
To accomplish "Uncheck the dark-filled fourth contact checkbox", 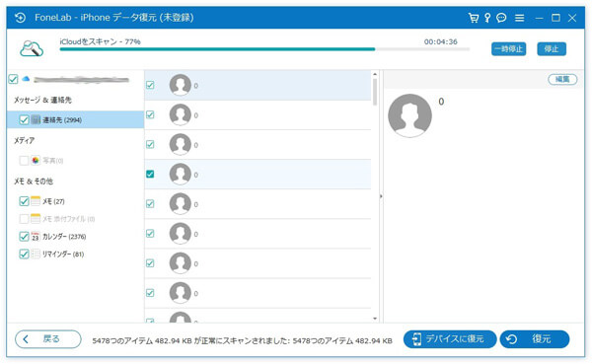I will point(150,174).
